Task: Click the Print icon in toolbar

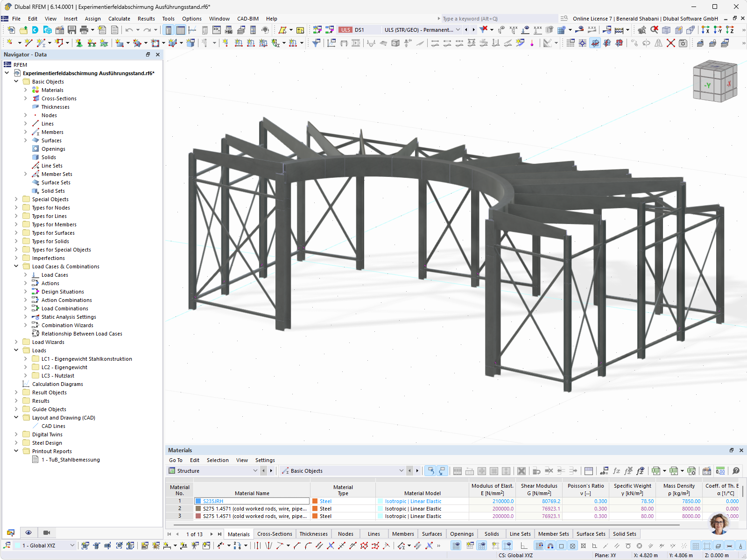Action: (x=84, y=30)
